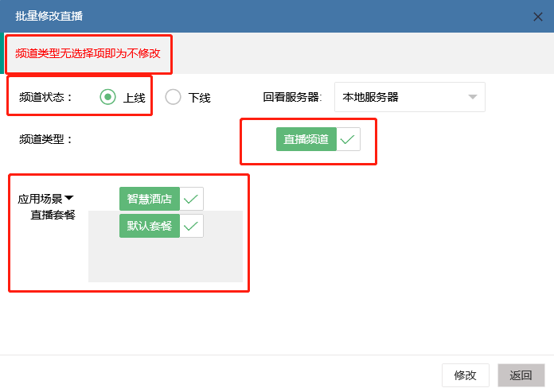The height and width of the screenshot is (392, 554).
Task: Open the 本地服务器 server dropdown
Action: (402, 97)
